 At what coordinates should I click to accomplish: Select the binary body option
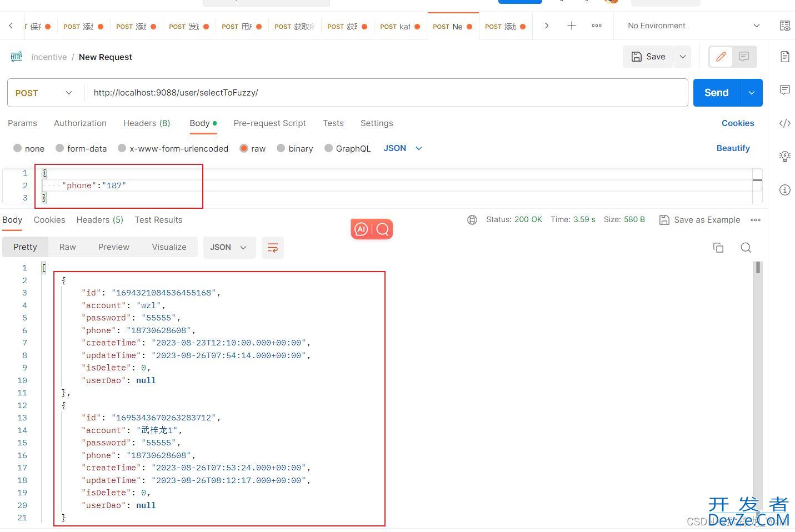(281, 148)
